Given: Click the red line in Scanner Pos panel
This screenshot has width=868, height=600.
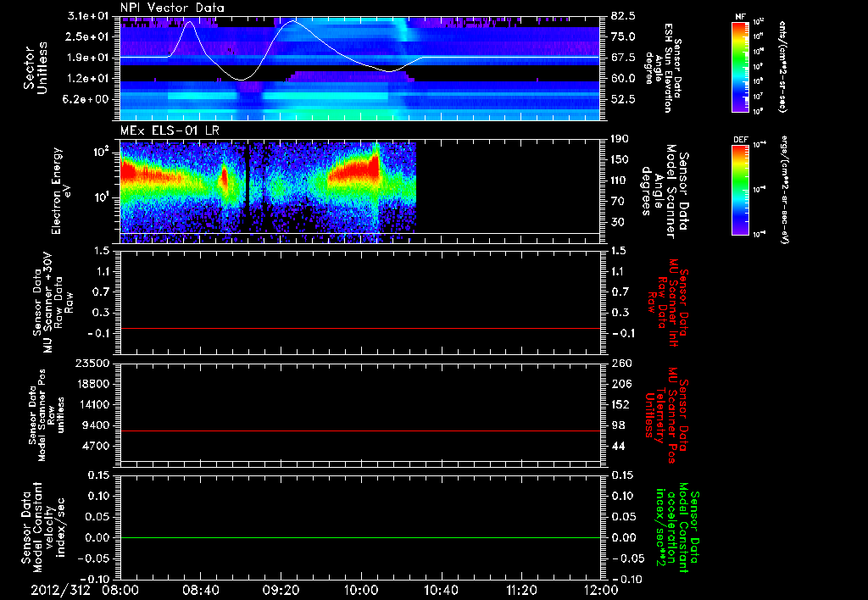Looking at the screenshot, I should tap(360, 431).
